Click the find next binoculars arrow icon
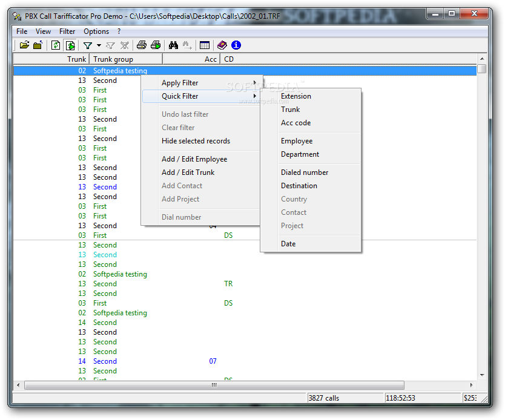Viewport: 505px width, 420px height. (x=187, y=45)
